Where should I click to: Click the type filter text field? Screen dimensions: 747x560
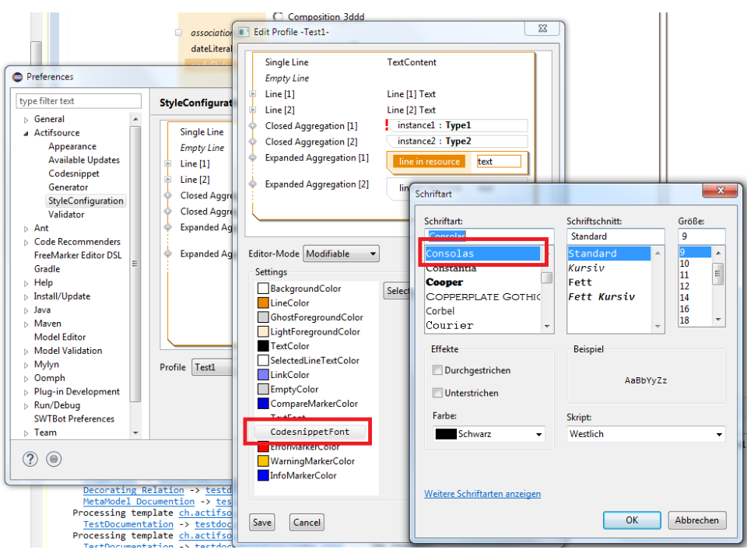(79, 101)
